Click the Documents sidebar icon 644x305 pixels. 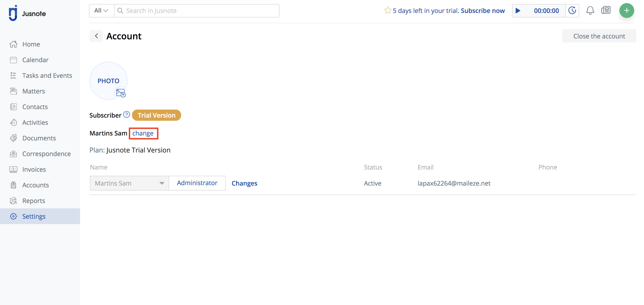[13, 138]
